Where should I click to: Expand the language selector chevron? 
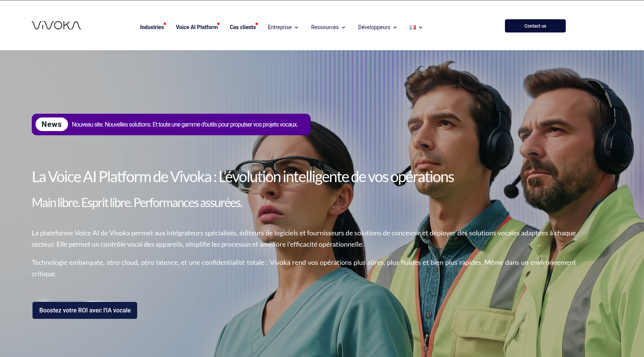[420, 28]
